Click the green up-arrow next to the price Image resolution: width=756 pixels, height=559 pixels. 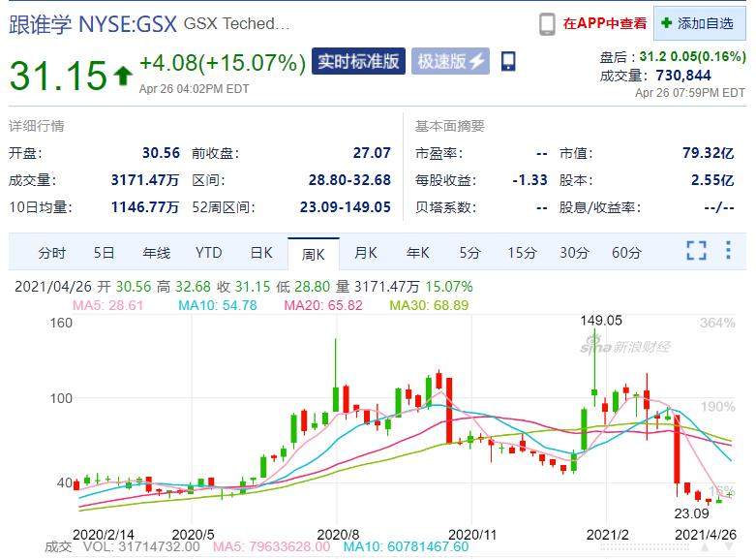[x=123, y=76]
